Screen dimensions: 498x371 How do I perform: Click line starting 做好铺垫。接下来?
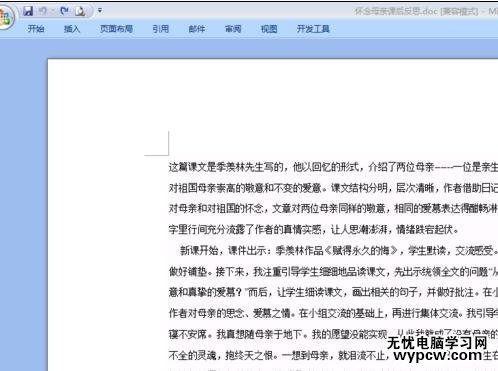[333, 272]
